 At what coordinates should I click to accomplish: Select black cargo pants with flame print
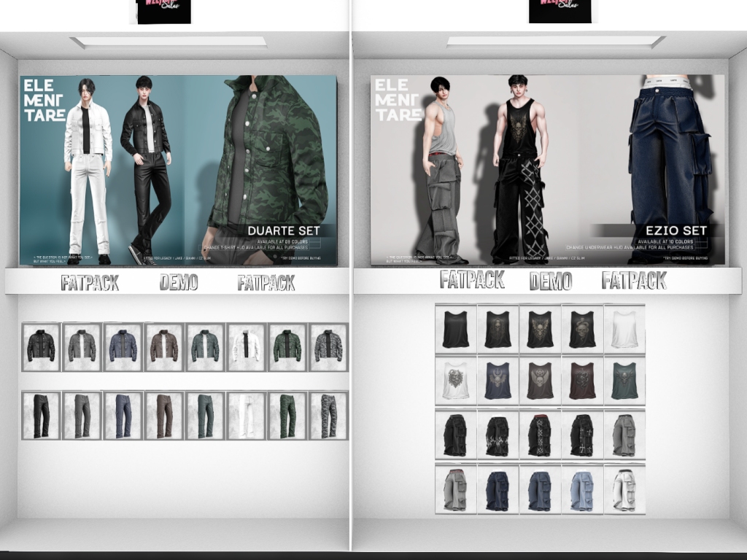click(x=498, y=435)
